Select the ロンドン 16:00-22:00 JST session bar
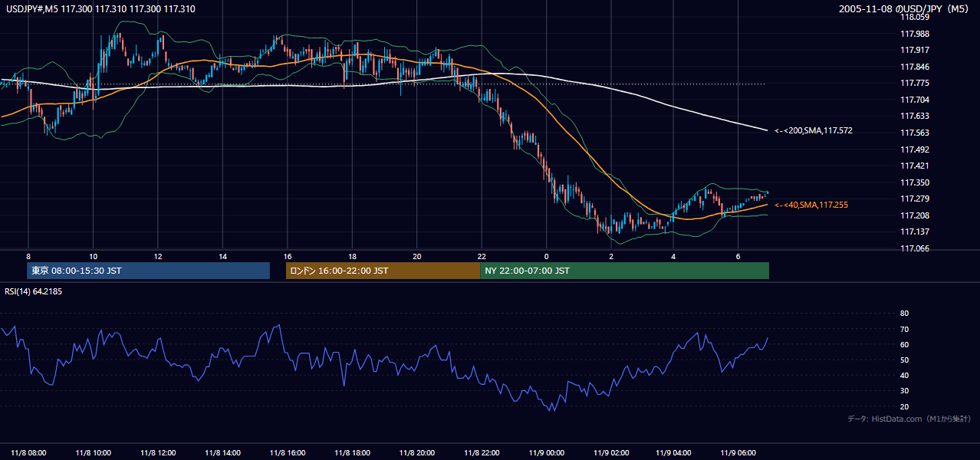980x460 pixels. pyautogui.click(x=383, y=271)
